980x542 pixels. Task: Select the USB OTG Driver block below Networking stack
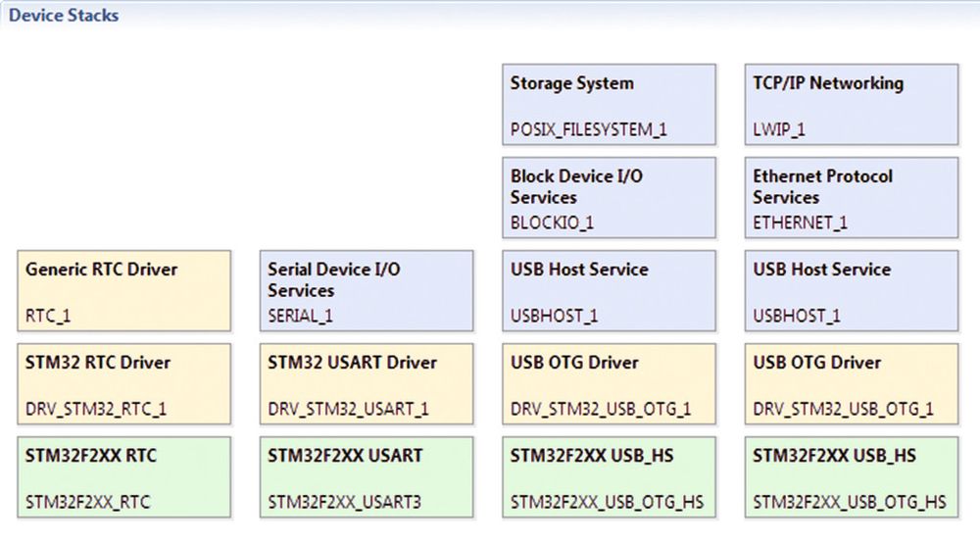point(852,384)
